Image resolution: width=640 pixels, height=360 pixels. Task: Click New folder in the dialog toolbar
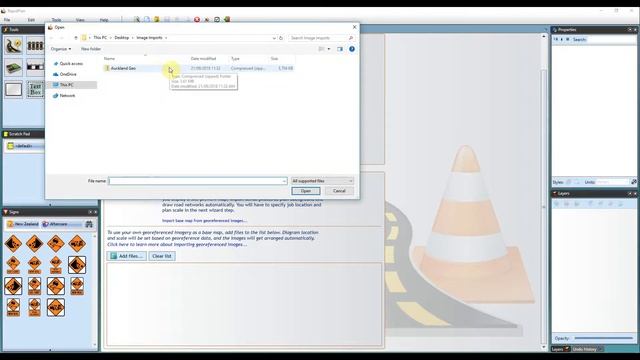(x=91, y=49)
